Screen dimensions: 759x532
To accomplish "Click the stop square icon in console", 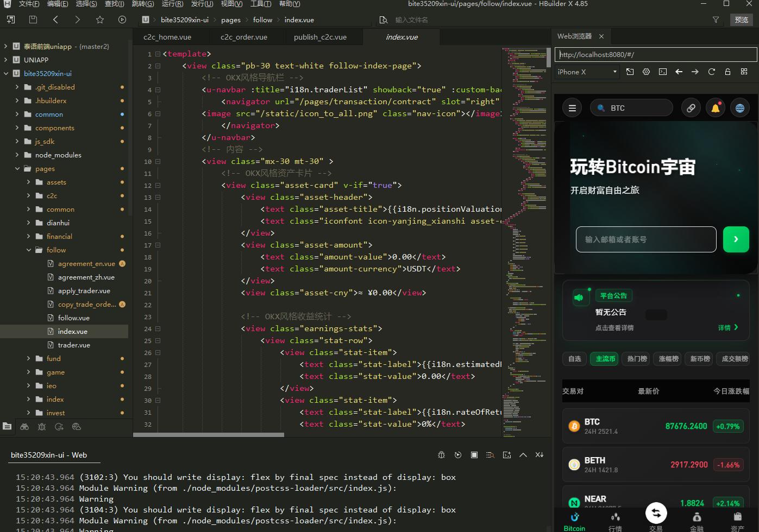I will point(474,455).
